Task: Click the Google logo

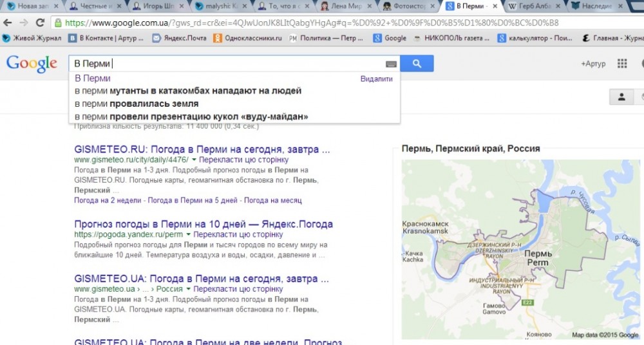Action: pos(32,64)
